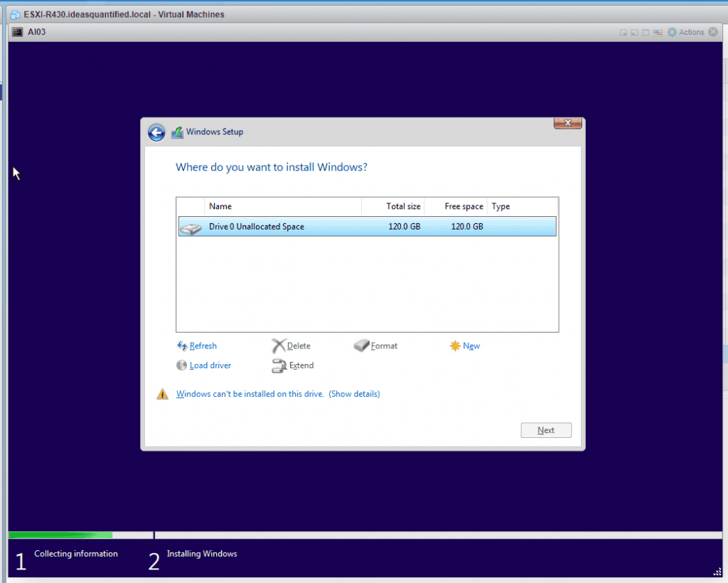The width and height of the screenshot is (728, 583).
Task: Click the Next button
Action: [x=546, y=430]
